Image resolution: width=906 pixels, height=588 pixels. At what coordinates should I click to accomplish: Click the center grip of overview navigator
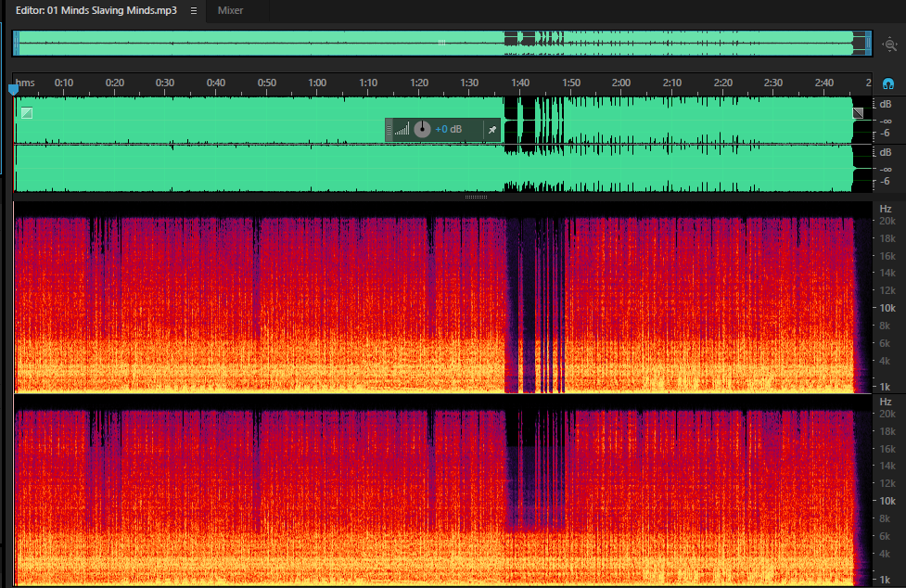(441, 43)
